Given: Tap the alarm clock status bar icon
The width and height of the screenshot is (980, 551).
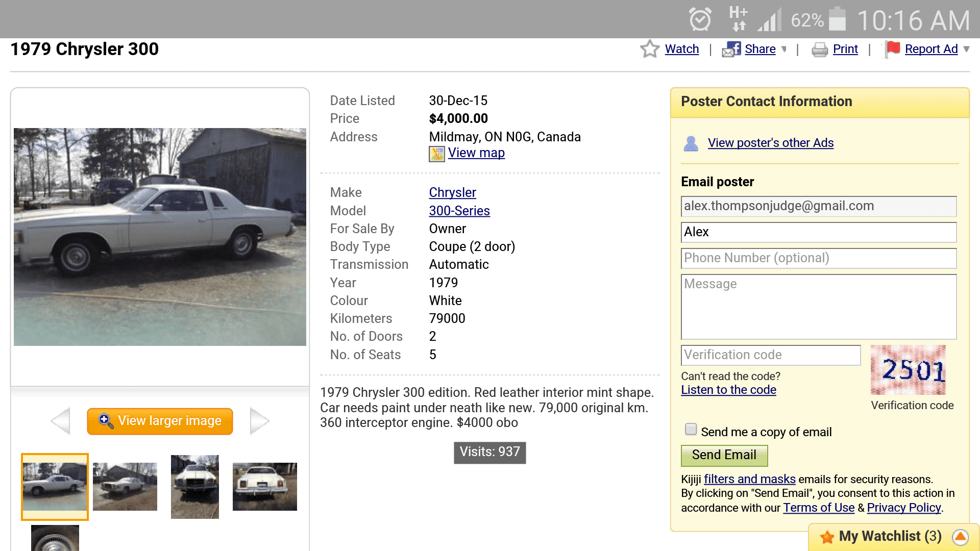Looking at the screenshot, I should pyautogui.click(x=700, y=19).
